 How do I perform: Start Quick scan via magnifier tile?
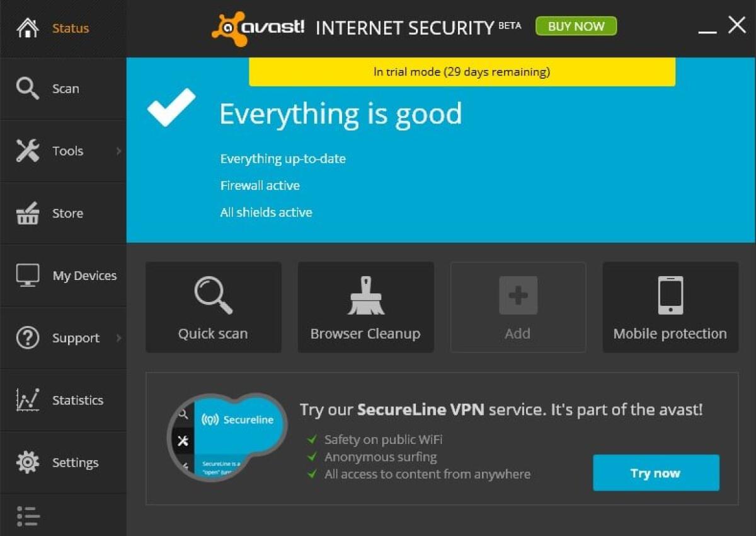click(213, 295)
